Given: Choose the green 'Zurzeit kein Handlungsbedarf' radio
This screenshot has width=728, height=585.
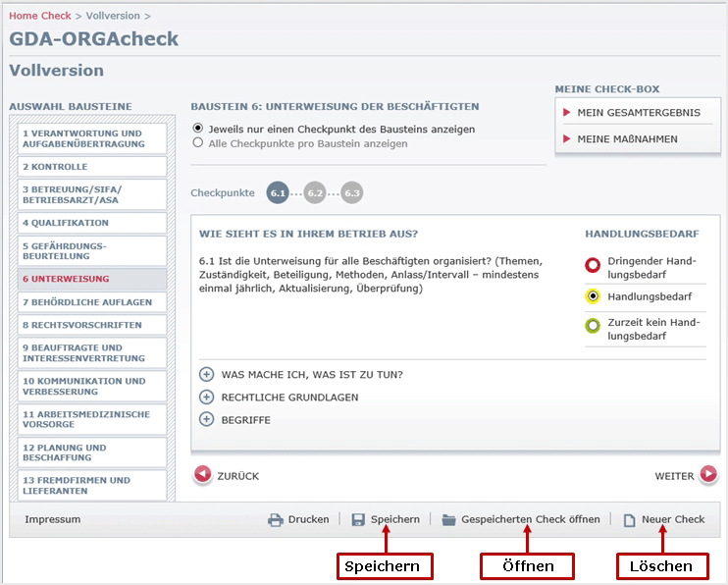Looking at the screenshot, I should (593, 325).
